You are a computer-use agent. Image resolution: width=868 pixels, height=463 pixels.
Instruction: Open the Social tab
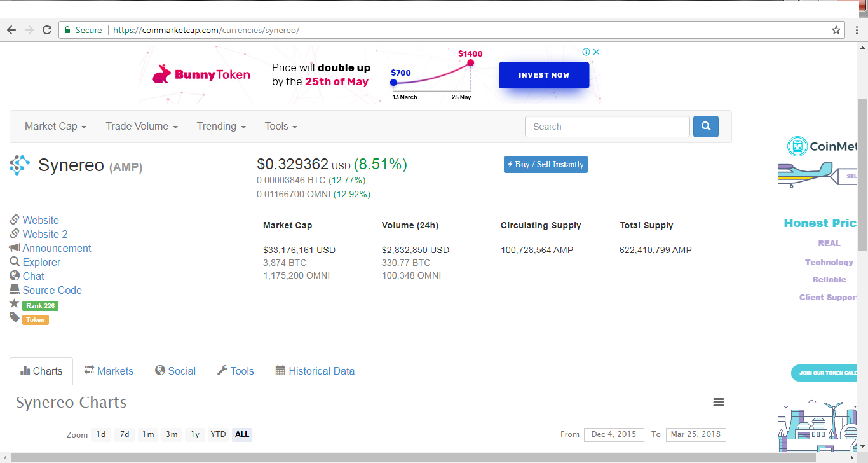pos(175,371)
